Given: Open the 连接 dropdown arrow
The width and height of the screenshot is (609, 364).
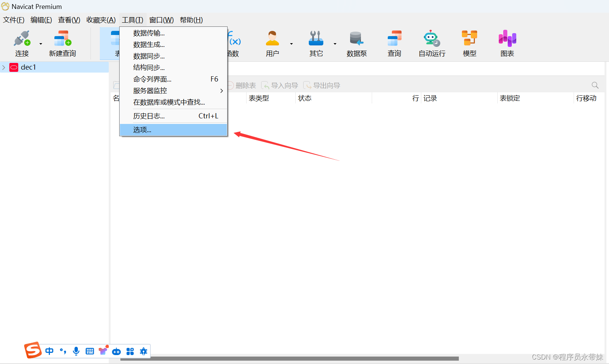Looking at the screenshot, I should tap(40, 44).
